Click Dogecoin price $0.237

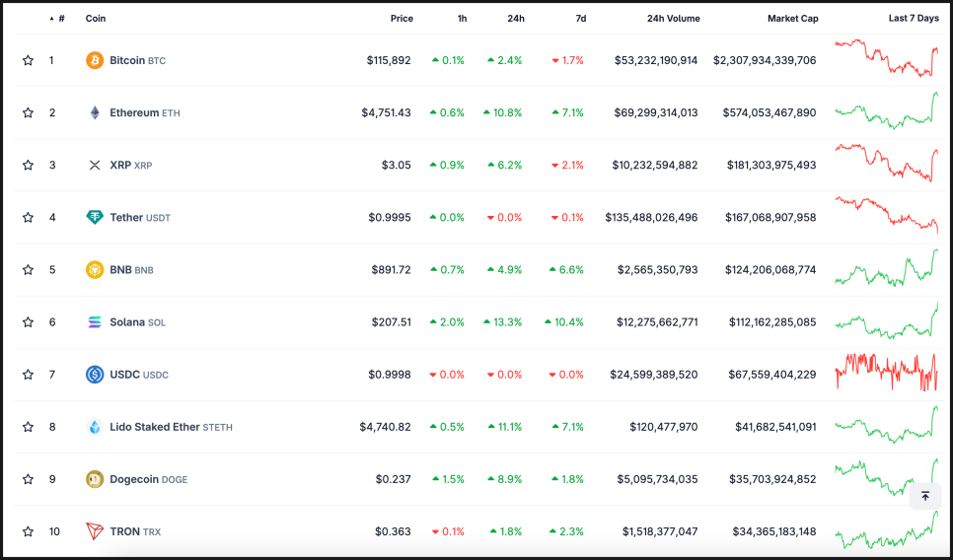pos(394,479)
